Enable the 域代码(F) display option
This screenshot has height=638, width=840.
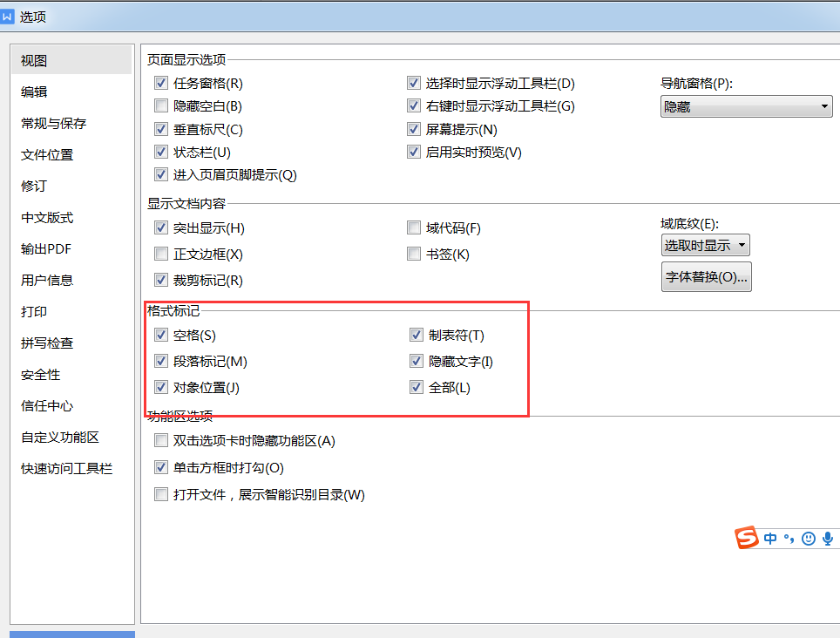(414, 227)
